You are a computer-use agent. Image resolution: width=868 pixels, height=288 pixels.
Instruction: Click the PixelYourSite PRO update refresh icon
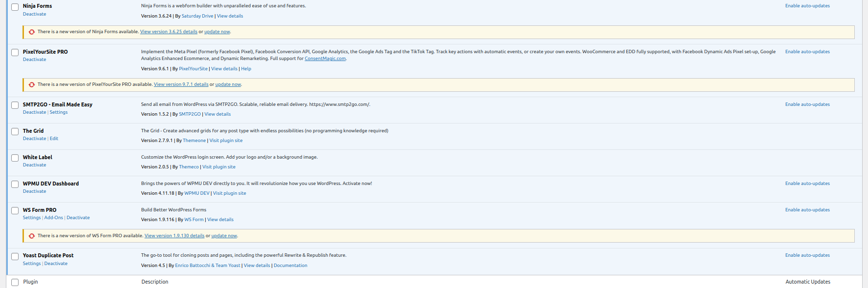tap(32, 85)
